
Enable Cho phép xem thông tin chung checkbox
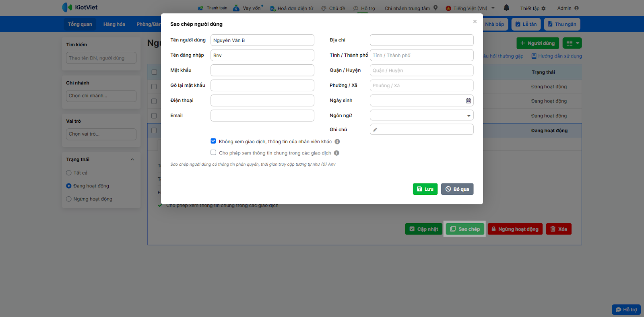coord(213,152)
